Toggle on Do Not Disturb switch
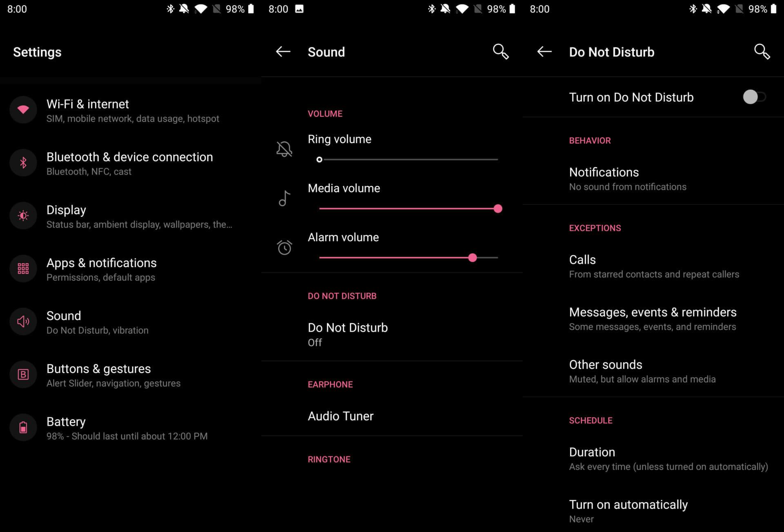 (x=754, y=97)
